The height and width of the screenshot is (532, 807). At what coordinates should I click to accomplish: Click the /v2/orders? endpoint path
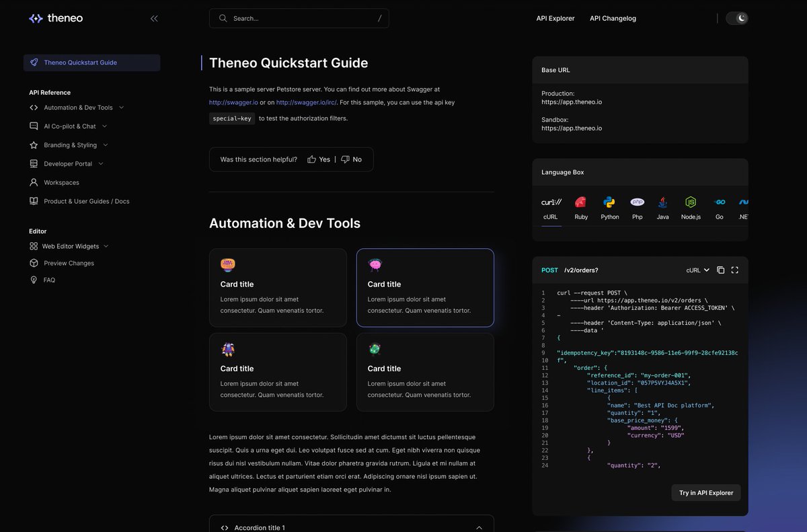(x=581, y=270)
